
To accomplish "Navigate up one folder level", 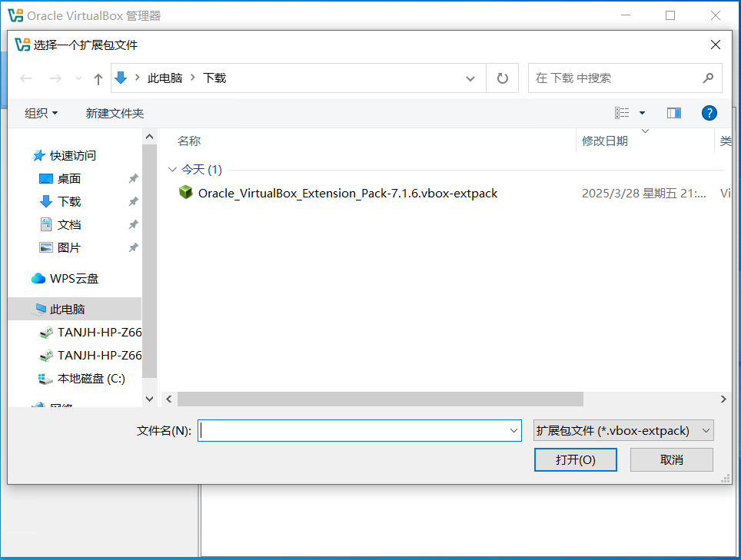I will pyautogui.click(x=98, y=79).
